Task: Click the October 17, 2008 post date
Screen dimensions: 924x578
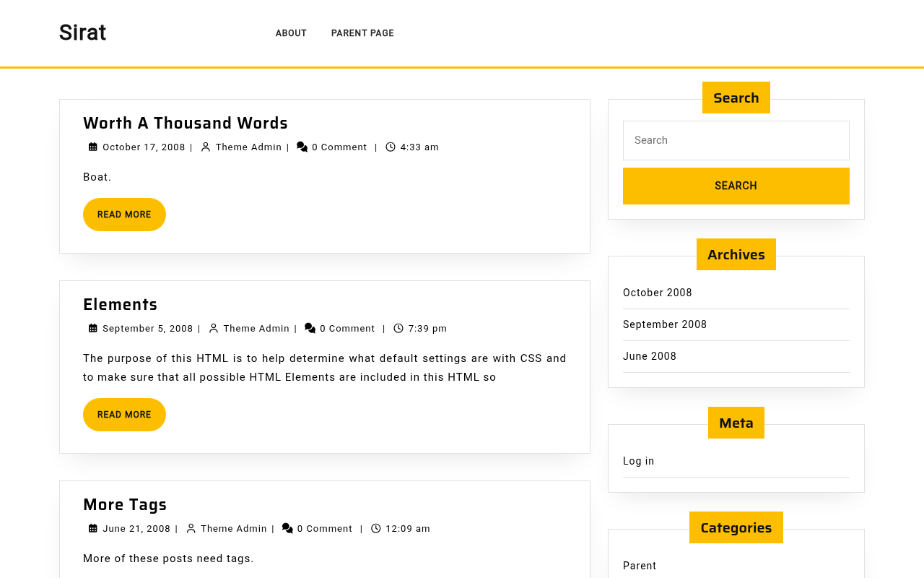Action: point(144,147)
